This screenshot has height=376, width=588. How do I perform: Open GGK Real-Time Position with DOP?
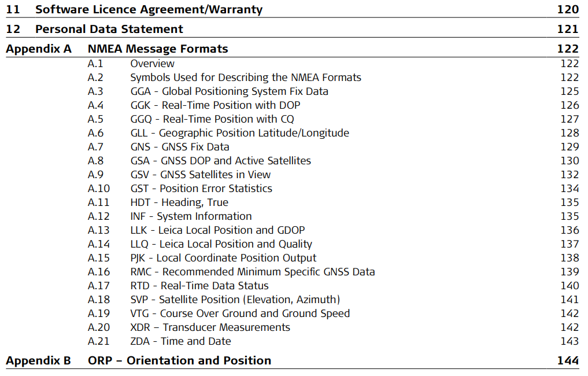point(215,105)
